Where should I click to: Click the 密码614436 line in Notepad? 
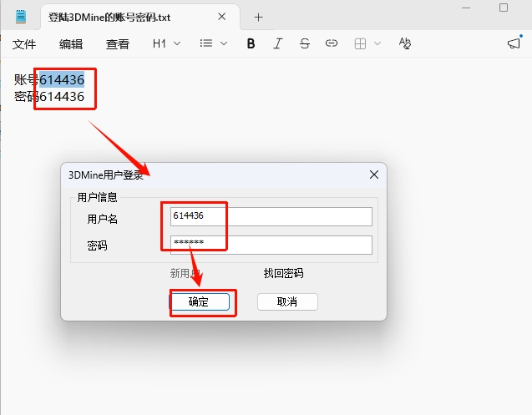[49, 97]
